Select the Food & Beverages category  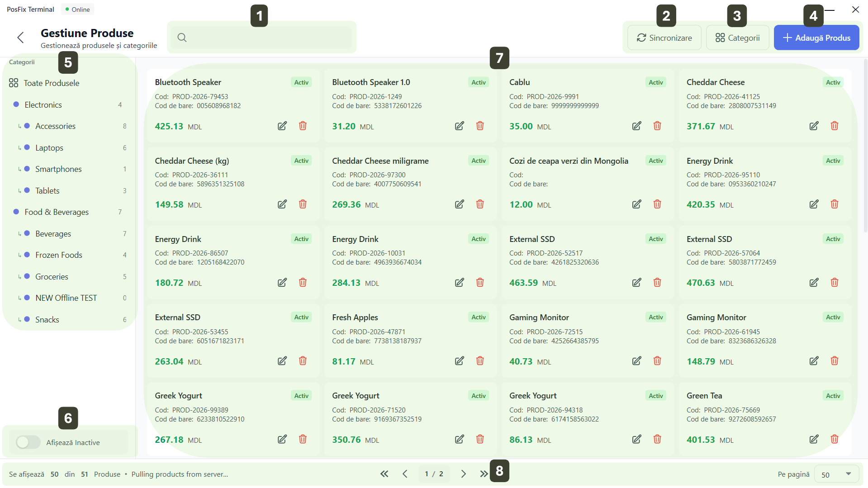point(57,212)
